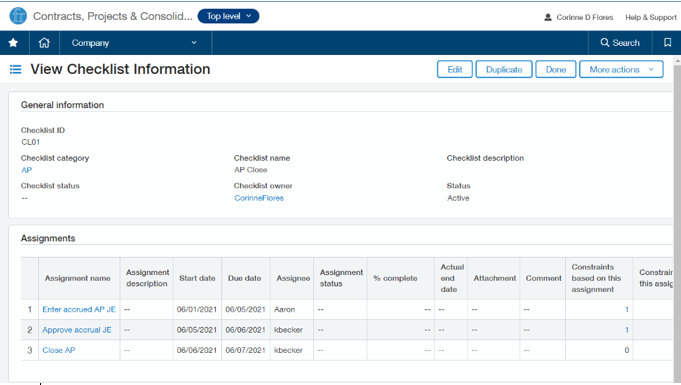Click constraint count for Approve accrual JE

(x=627, y=330)
